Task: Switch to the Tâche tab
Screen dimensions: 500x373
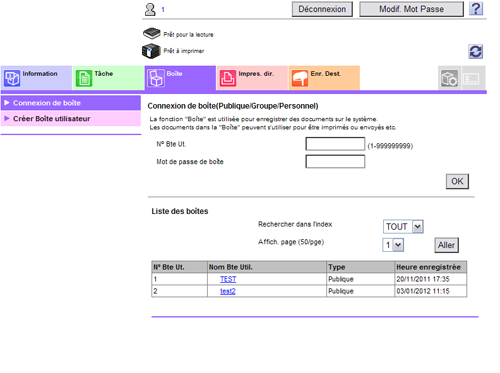Action: pyautogui.click(x=108, y=78)
